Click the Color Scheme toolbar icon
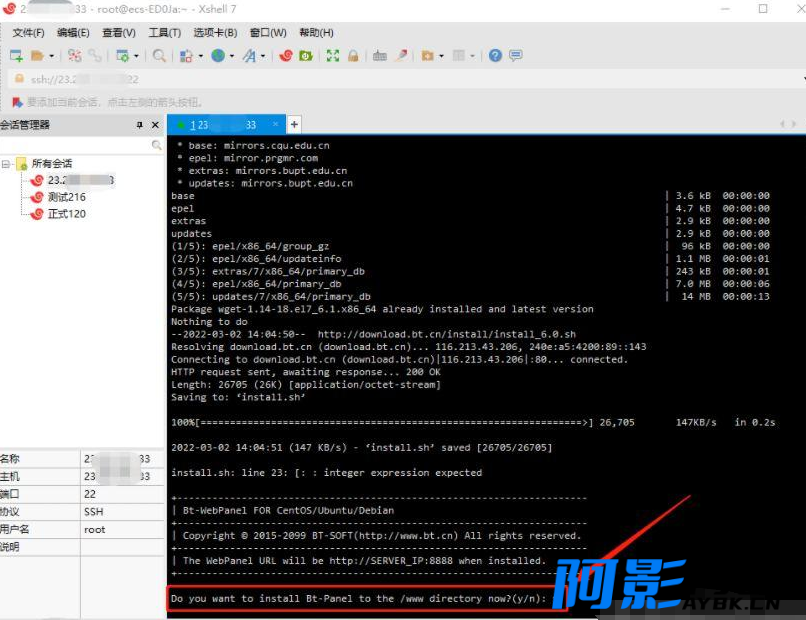Image resolution: width=806 pixels, height=620 pixels. click(186, 56)
